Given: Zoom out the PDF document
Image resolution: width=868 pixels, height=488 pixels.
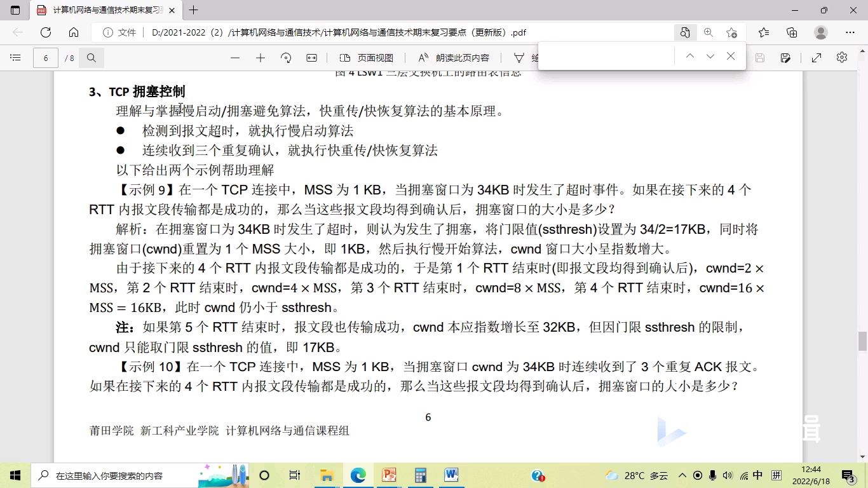Looking at the screenshot, I should (235, 58).
